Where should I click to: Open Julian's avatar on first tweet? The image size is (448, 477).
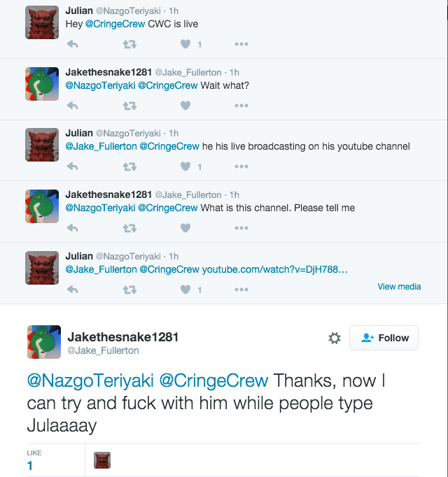[x=42, y=22]
